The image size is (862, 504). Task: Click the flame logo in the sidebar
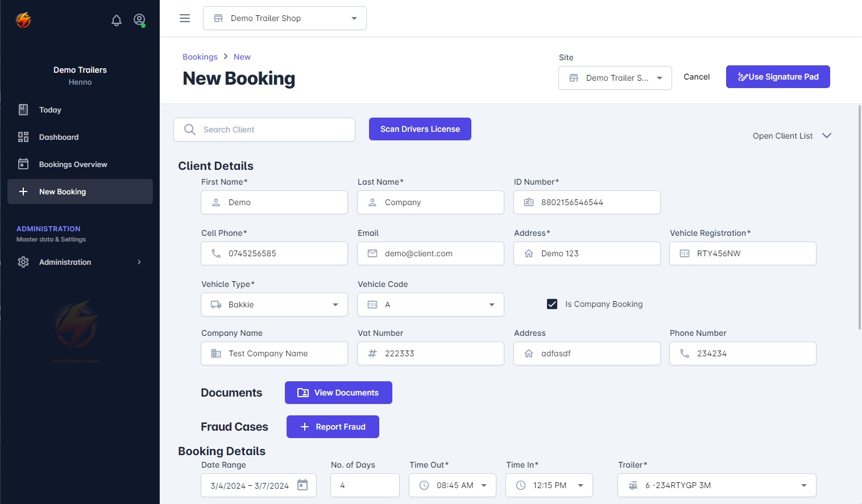(23, 19)
